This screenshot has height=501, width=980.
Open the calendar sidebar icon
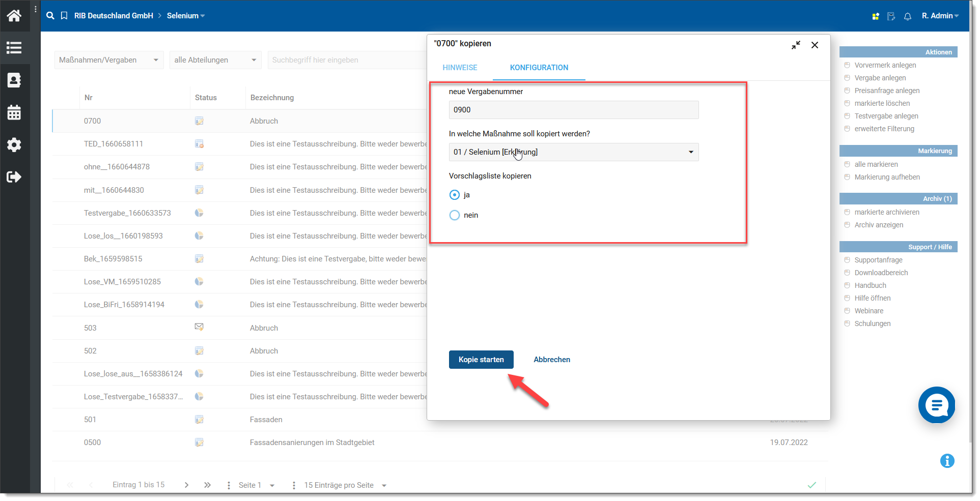click(14, 112)
